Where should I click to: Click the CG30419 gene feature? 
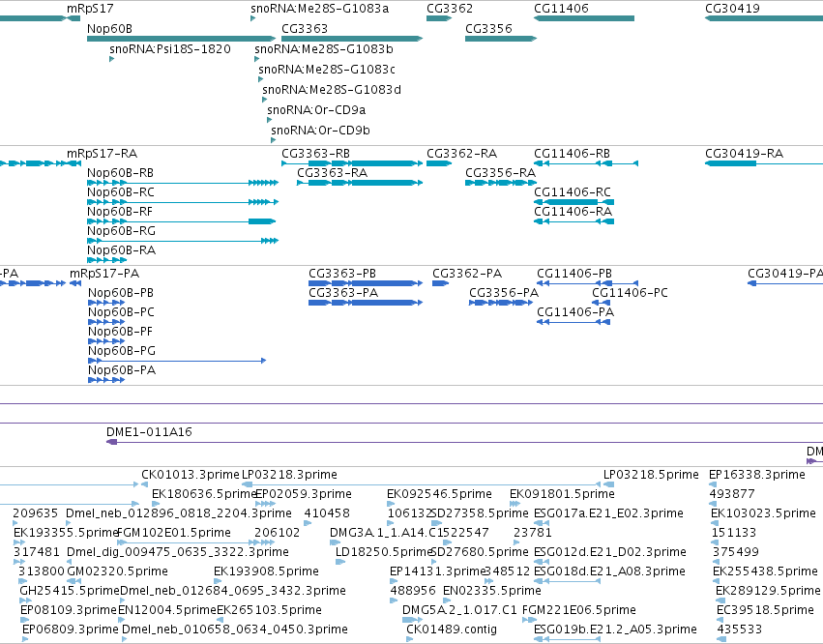(x=764, y=18)
